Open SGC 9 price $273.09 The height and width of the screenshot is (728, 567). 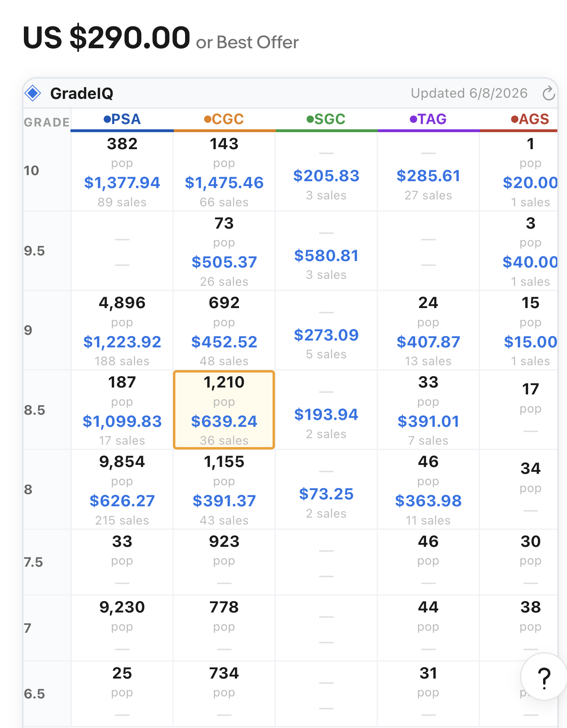tap(326, 335)
